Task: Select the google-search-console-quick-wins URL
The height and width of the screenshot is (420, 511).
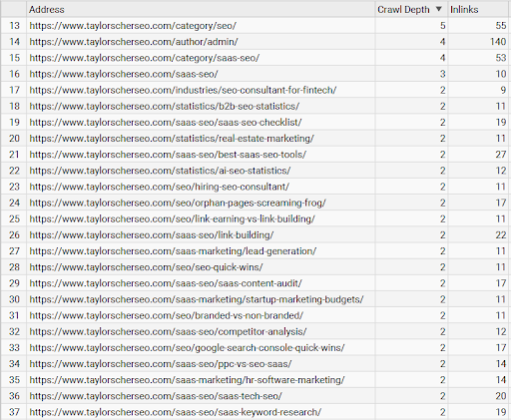Action: click(187, 348)
